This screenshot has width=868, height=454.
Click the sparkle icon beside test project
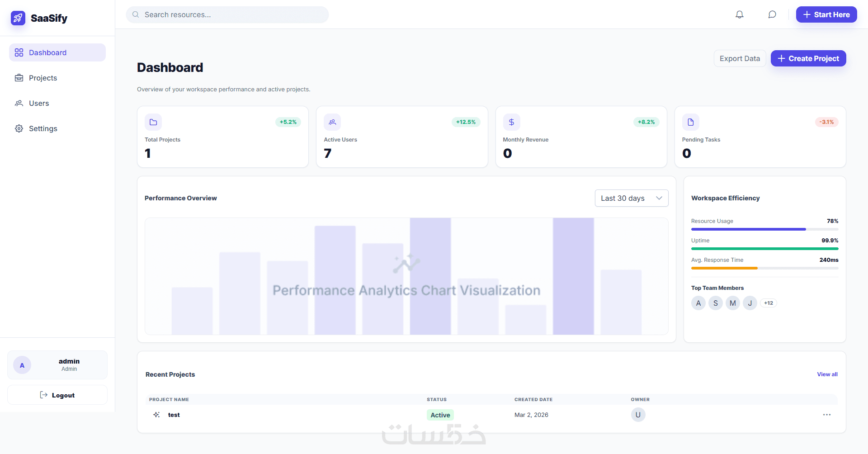(x=156, y=415)
